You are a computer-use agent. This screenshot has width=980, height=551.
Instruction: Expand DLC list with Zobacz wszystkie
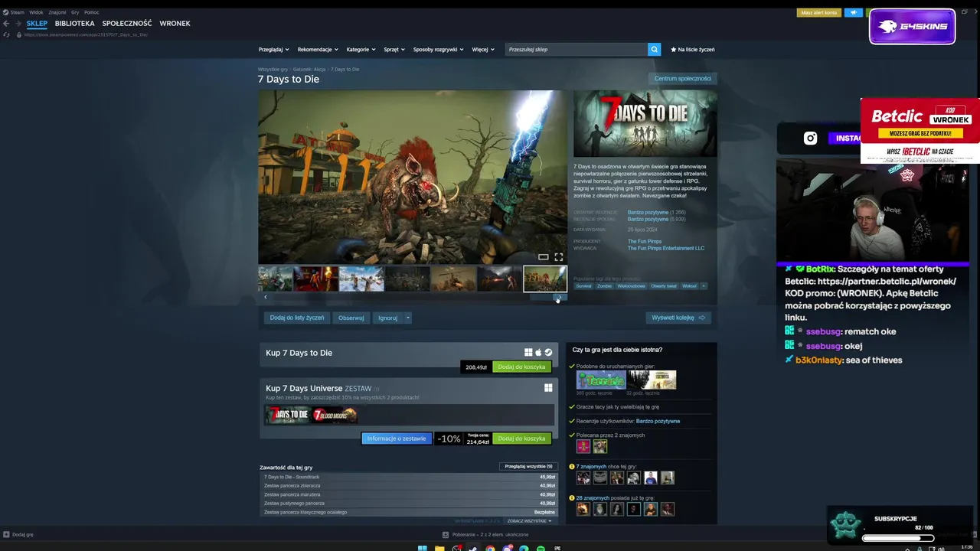(529, 521)
